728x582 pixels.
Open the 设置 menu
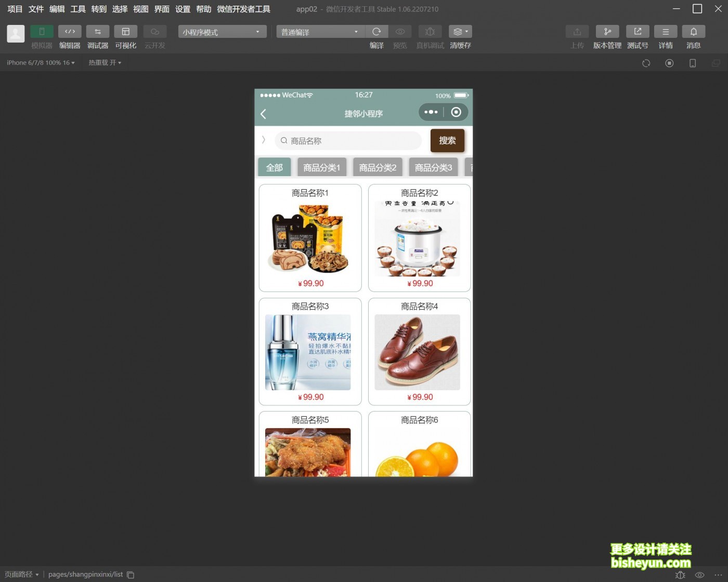click(x=183, y=9)
